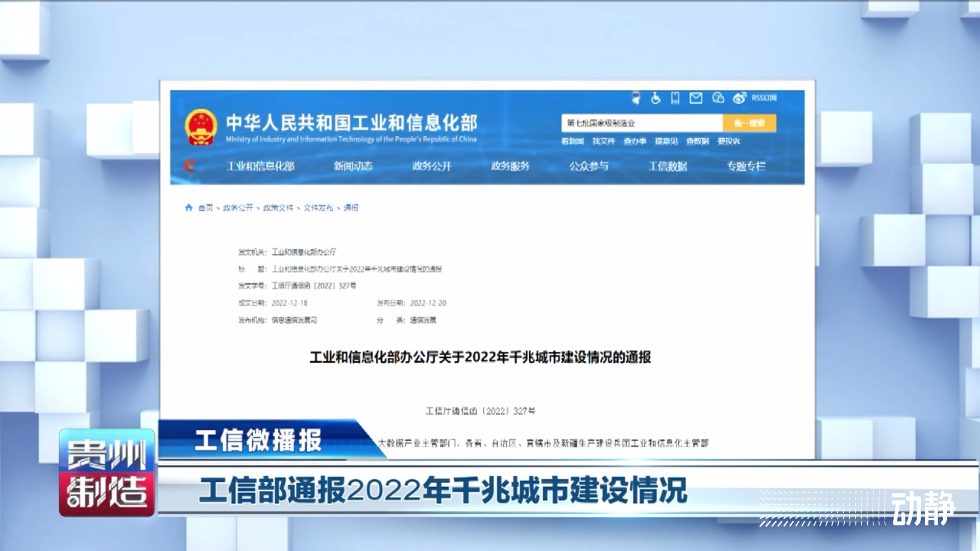Click the 查数据 quick link
Image resolution: width=980 pixels, height=551 pixels.
tap(697, 141)
